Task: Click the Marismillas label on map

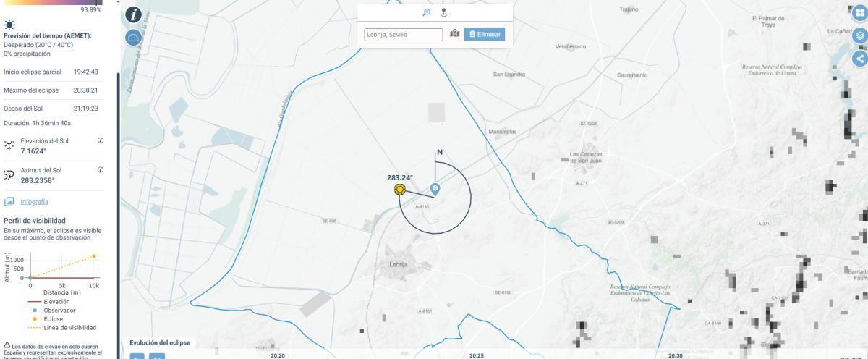Action: click(x=503, y=132)
